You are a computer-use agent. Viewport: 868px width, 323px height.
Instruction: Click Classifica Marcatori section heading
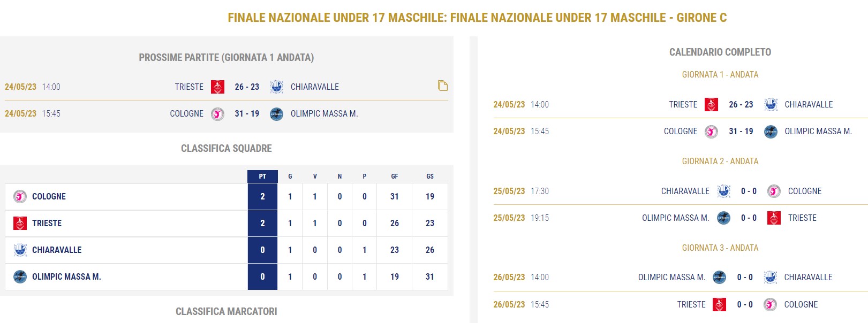coord(227,311)
